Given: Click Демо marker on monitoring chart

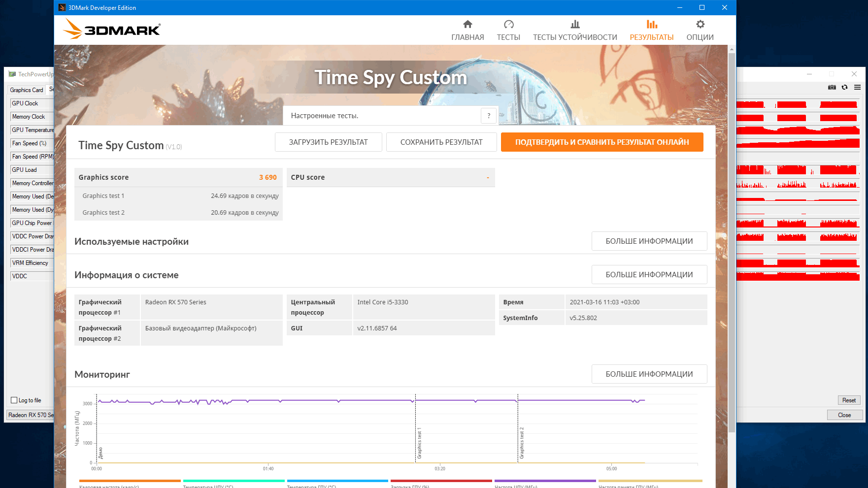Looking at the screenshot, I should pos(100,453).
